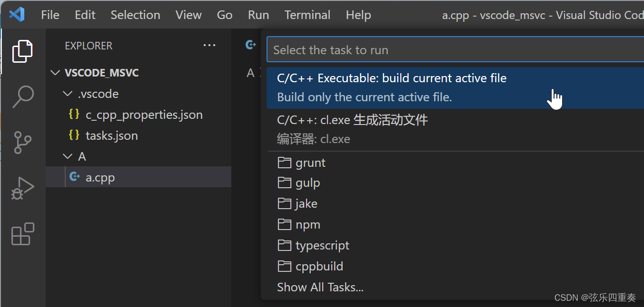Open c_cpp_properties.json file
Screen dimensions: 644x307
[x=144, y=115]
